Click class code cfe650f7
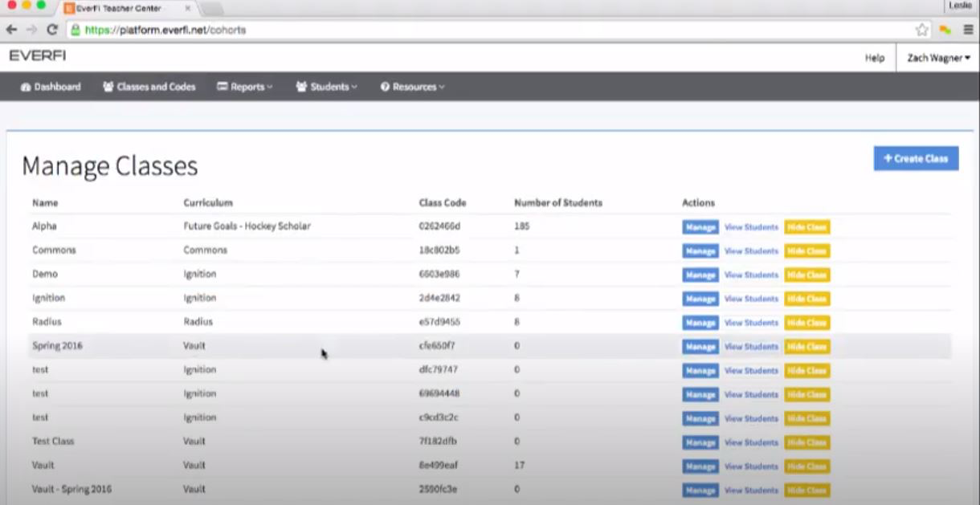This screenshot has width=980, height=505. point(437,346)
